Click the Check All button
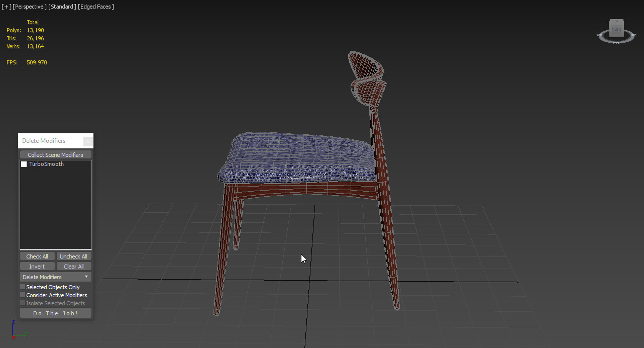644x348 pixels. (37, 256)
